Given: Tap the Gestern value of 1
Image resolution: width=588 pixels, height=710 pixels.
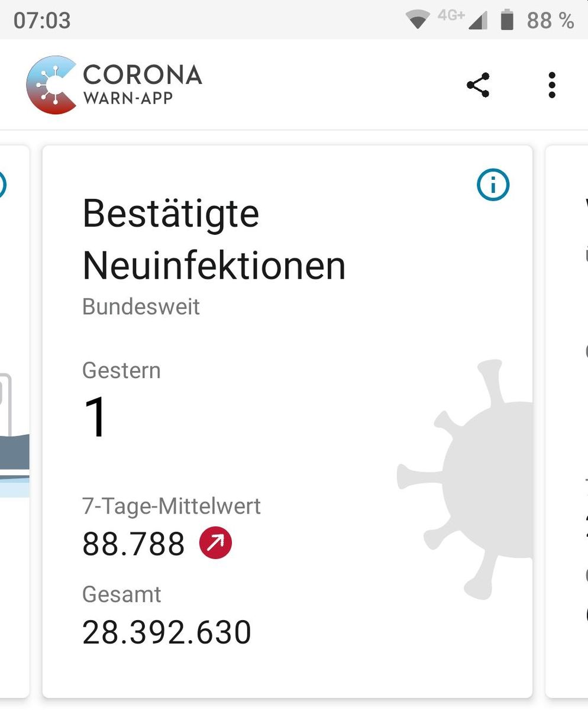Looking at the screenshot, I should [95, 417].
